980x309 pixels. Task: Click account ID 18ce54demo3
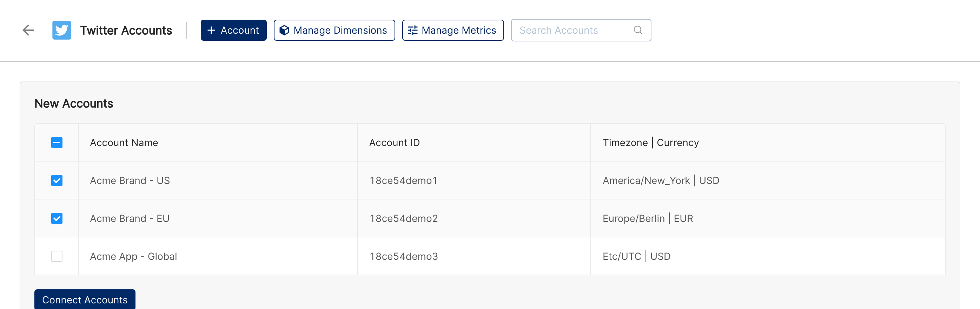[x=403, y=256]
